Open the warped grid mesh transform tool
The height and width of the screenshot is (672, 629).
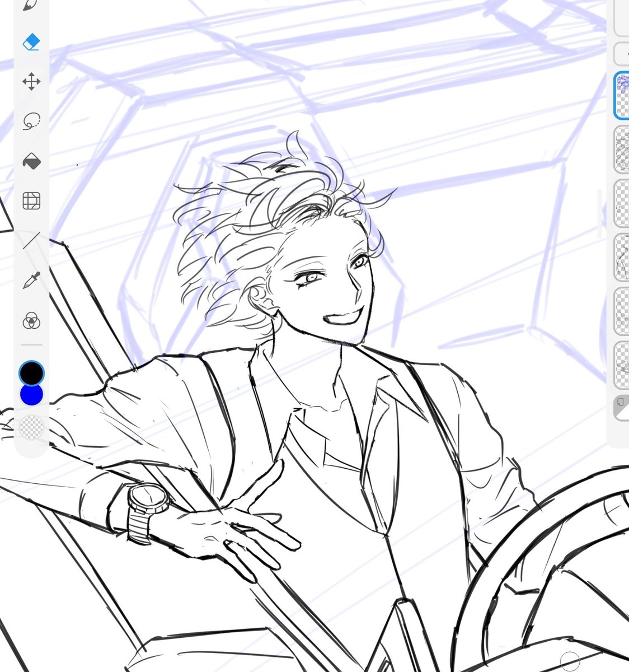click(31, 201)
